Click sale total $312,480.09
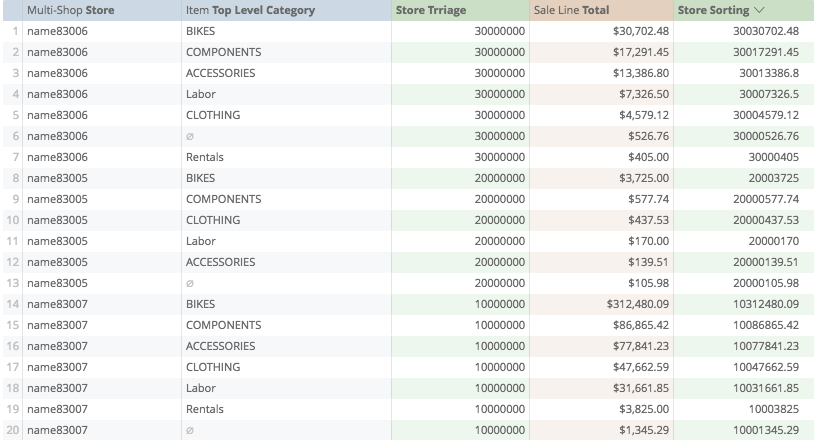This screenshot has height=440, width=815. click(638, 304)
